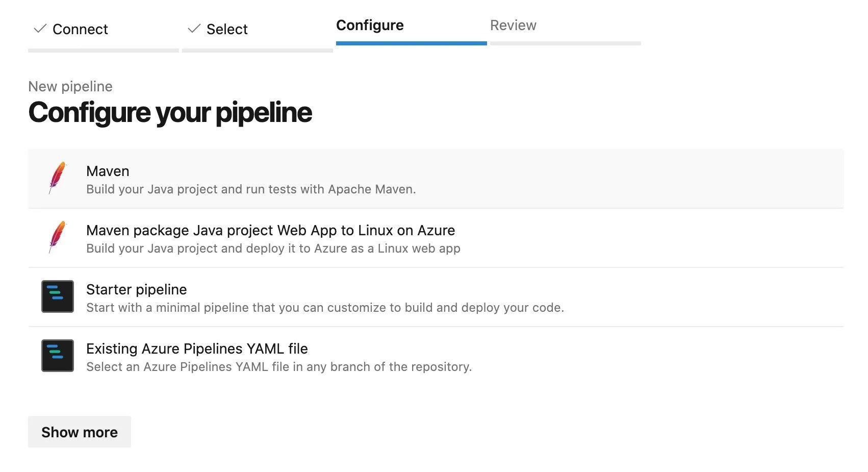
Task: Choose the Maven template title
Action: pos(108,171)
